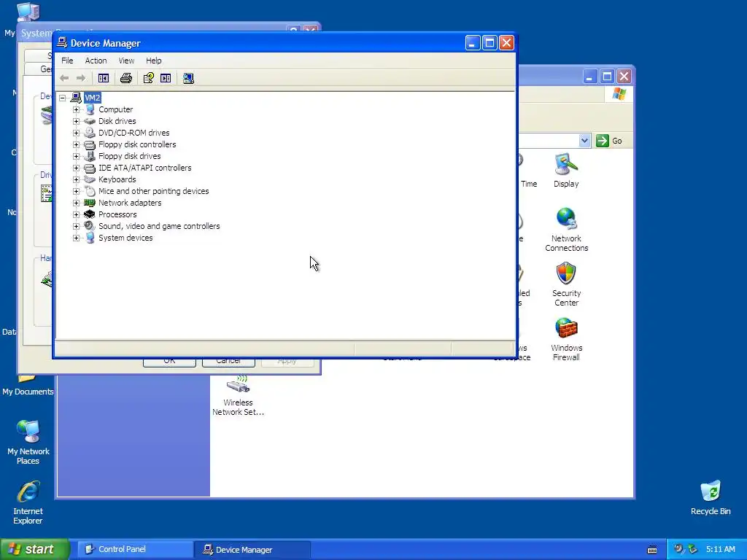Open the File menu
The height and width of the screenshot is (560, 747).
click(x=67, y=61)
